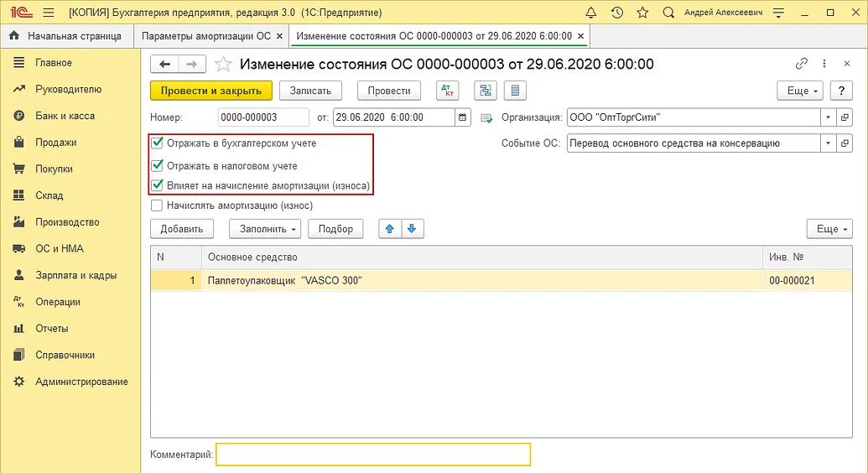The height and width of the screenshot is (473, 868).
Task: Open Производство section
Action: pyautogui.click(x=67, y=222)
